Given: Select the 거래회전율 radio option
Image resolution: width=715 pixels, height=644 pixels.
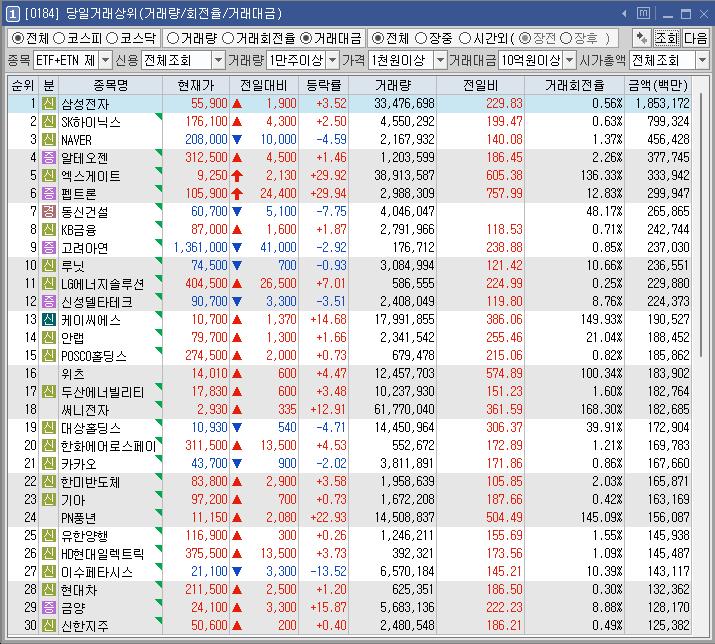Looking at the screenshot, I should (x=228, y=38).
